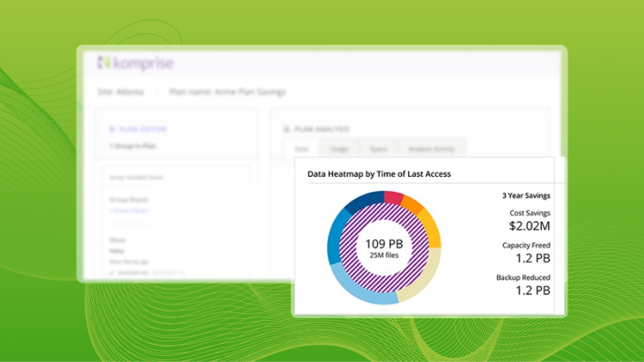Click the purple striped inner ring
644x362 pixels.
(x=384, y=220)
